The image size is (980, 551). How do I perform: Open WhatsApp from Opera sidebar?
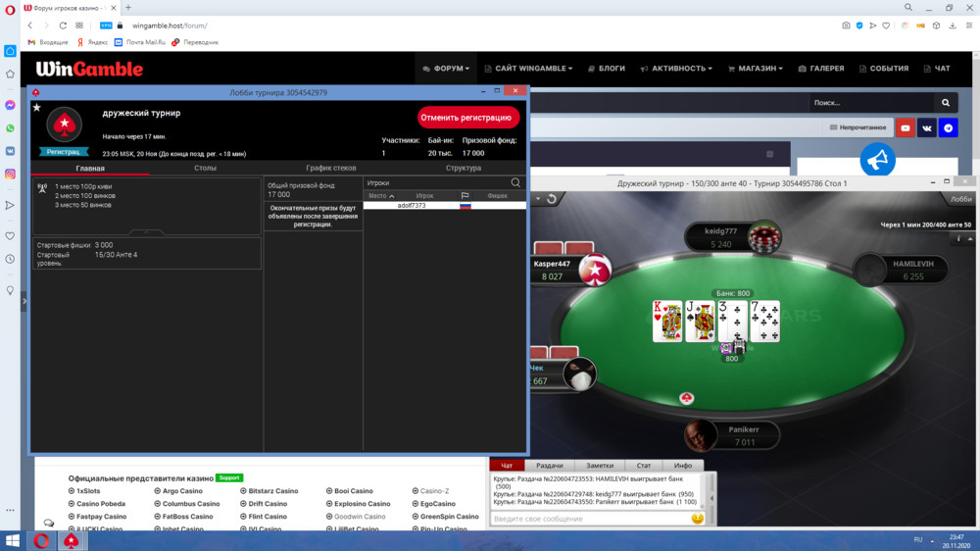coord(10,127)
